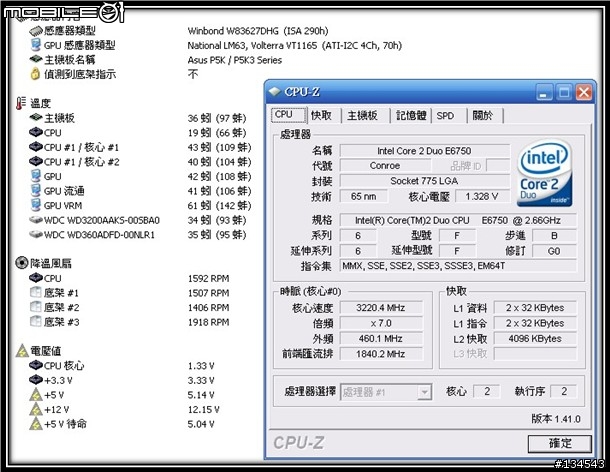This screenshot has height=472, width=610.
Task: Click the Intel Core 2 Duo E6750 name field
Action: [x=424, y=151]
